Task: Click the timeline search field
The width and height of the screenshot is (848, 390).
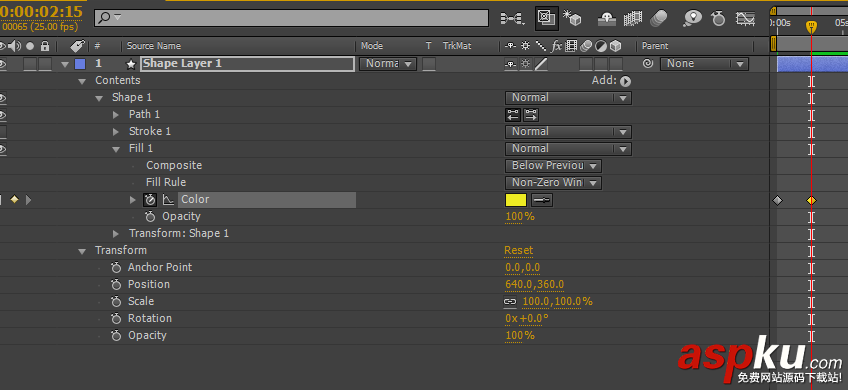Action: pos(292,18)
